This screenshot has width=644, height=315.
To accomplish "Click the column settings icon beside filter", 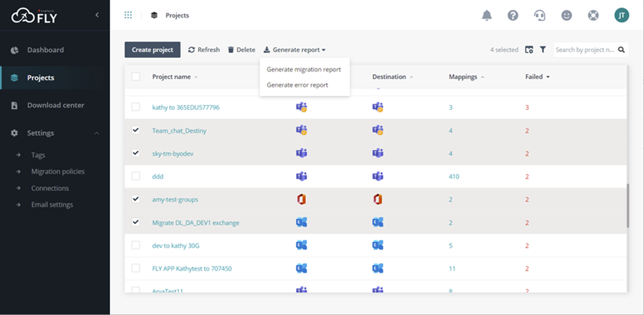I will (529, 50).
